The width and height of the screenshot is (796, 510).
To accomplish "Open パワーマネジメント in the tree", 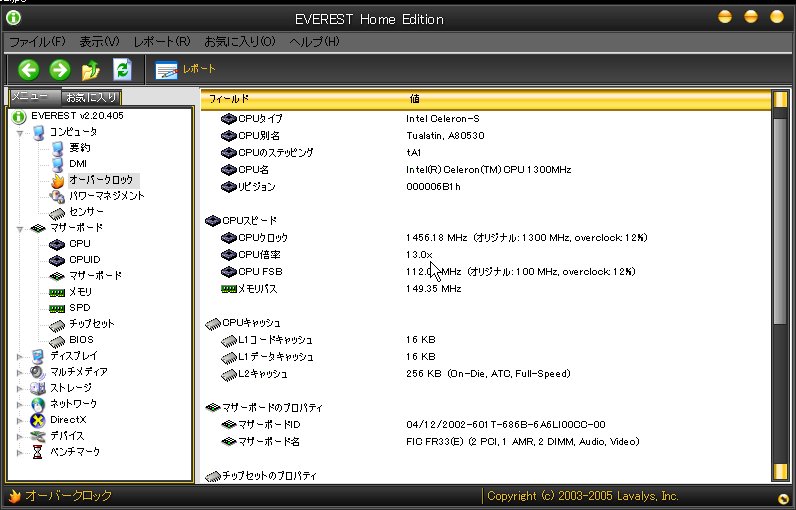I will coord(107,196).
